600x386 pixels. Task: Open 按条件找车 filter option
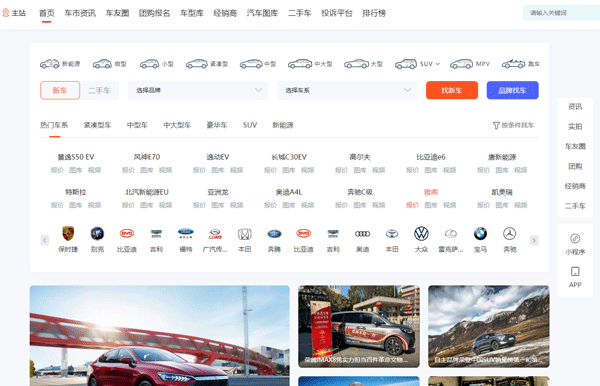click(x=514, y=125)
